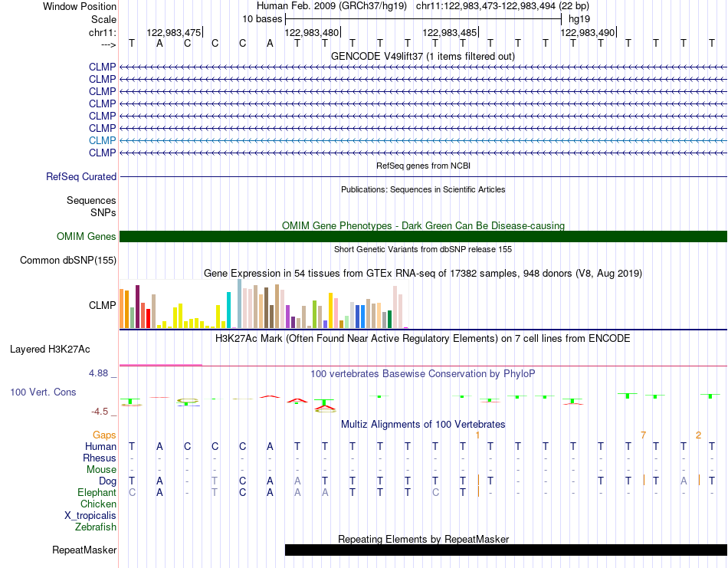
Task: Open the GENCODE V49lift37 track title
Action: (x=423, y=56)
